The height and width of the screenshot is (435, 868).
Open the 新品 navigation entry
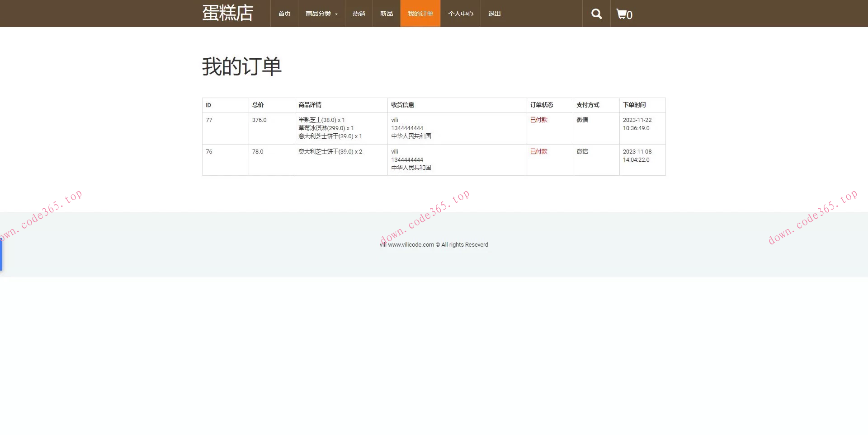[x=386, y=14]
